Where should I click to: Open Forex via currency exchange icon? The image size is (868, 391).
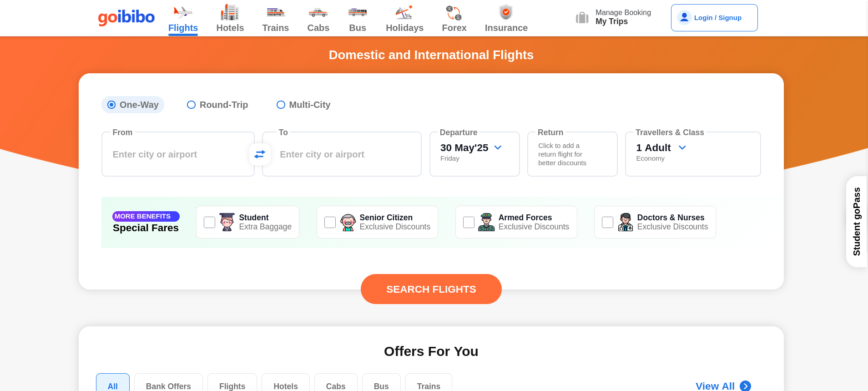[454, 12]
